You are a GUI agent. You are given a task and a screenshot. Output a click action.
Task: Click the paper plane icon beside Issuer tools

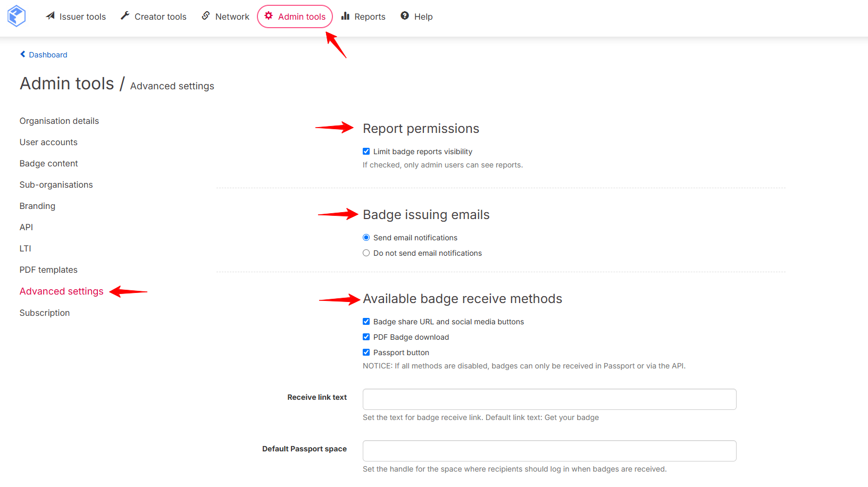(x=51, y=16)
